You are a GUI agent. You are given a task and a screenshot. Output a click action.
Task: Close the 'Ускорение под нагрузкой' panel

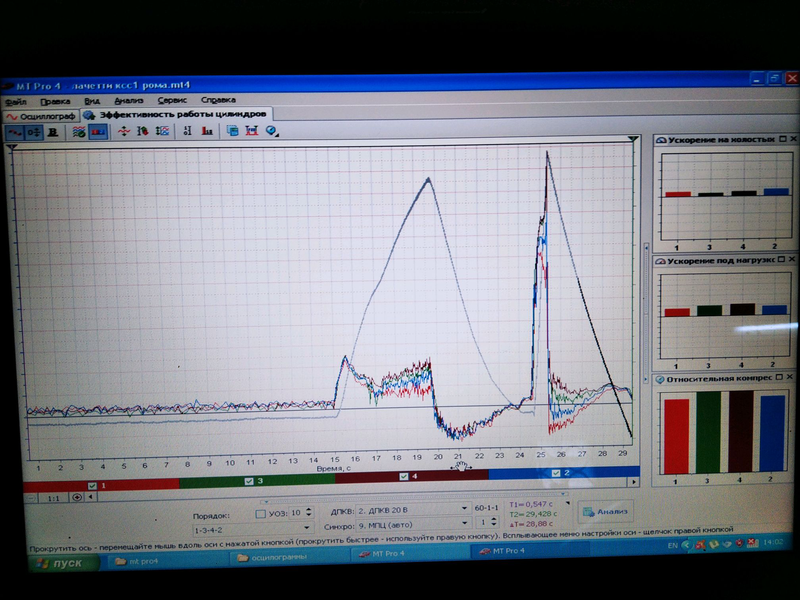[792, 260]
